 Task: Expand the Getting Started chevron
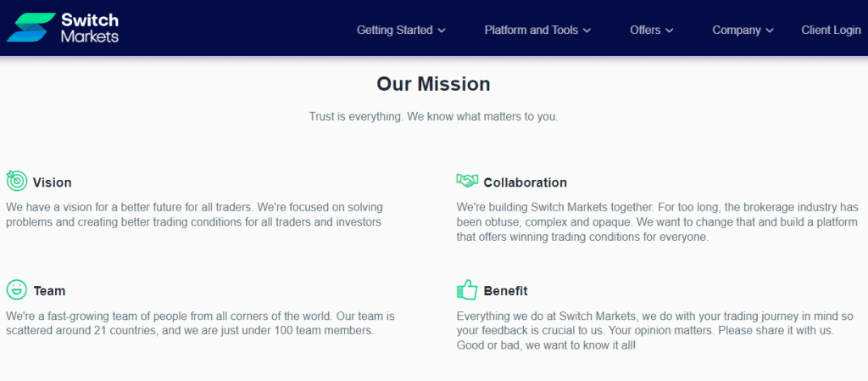tap(441, 31)
